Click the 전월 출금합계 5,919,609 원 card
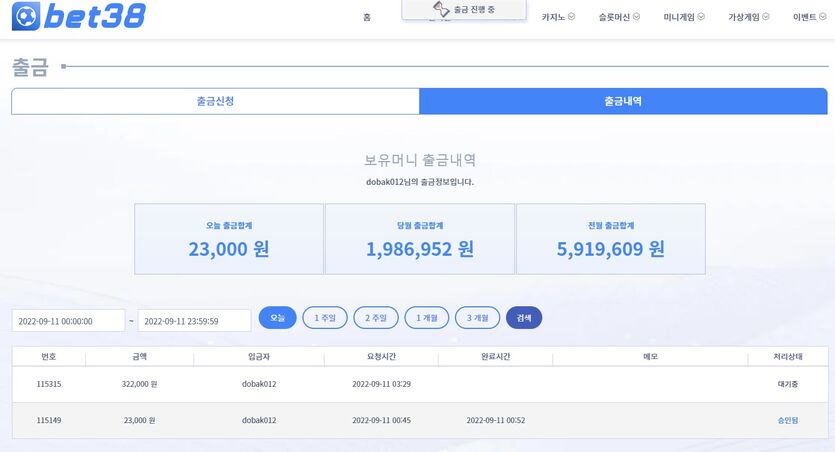835x452 pixels. pos(611,239)
